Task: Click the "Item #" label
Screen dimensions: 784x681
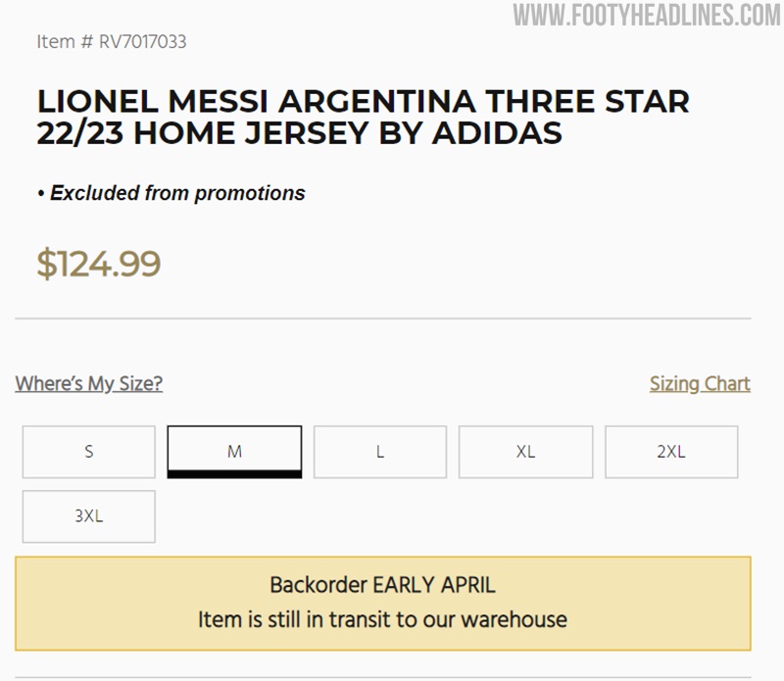Action: tap(65, 42)
